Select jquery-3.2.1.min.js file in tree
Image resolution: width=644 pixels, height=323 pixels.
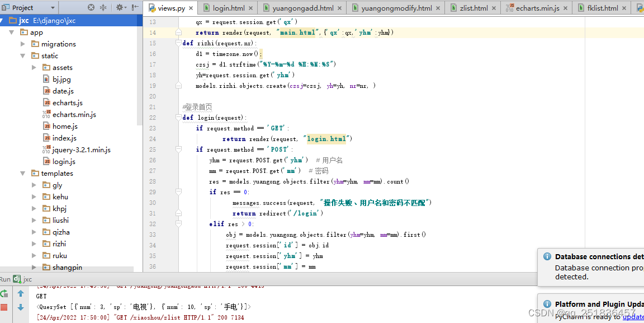click(77, 150)
